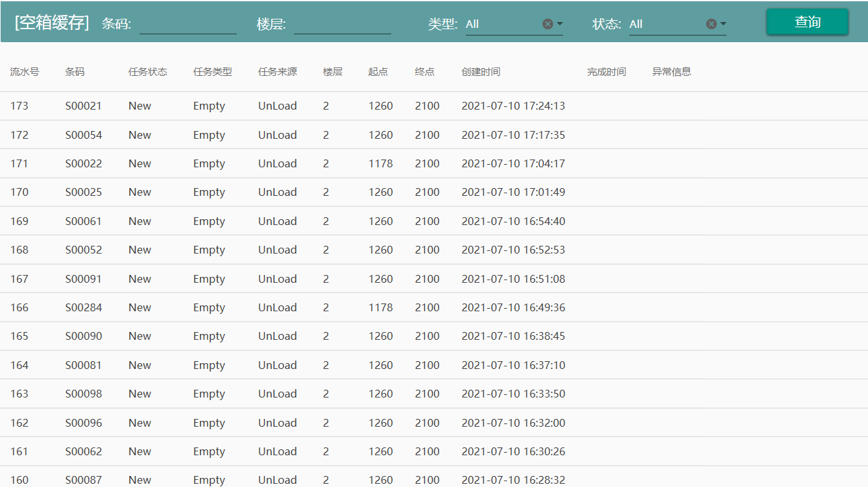This screenshot has height=487, width=868.
Task: Select barcode S00090 cell
Action: [84, 336]
